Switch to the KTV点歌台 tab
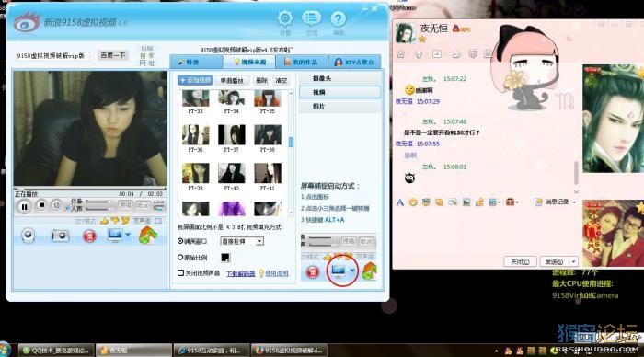This screenshot has height=357, width=644. point(354,62)
